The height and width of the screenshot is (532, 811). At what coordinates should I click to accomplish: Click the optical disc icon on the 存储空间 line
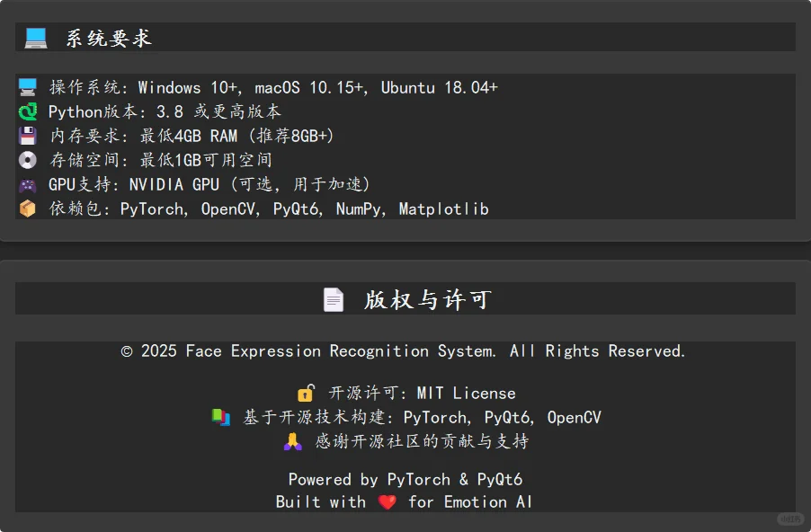coord(28,159)
